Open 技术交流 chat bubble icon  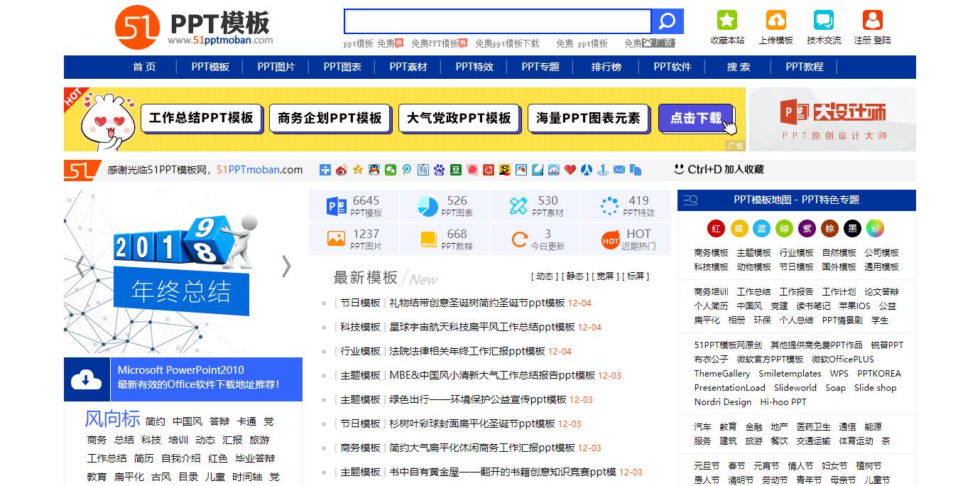tap(824, 19)
